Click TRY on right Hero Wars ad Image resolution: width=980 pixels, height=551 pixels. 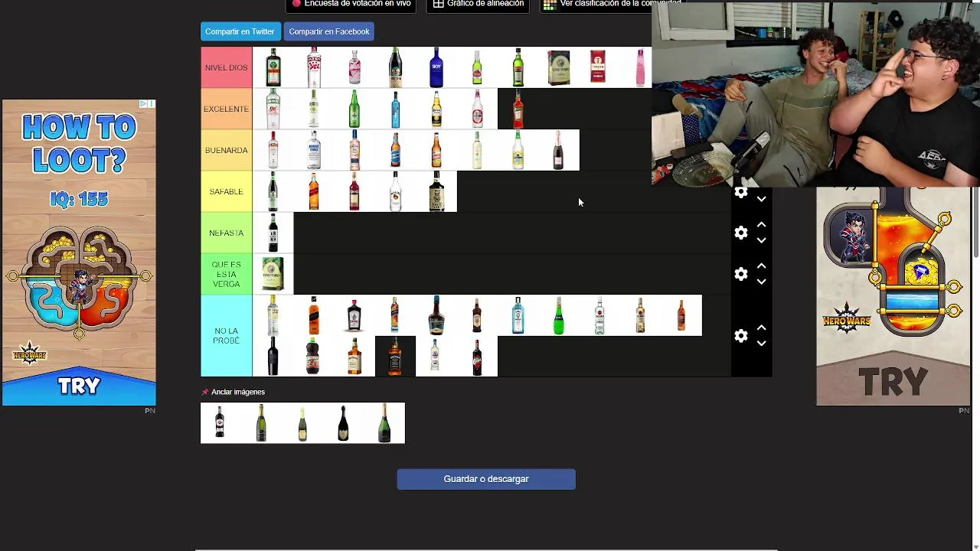tap(893, 381)
